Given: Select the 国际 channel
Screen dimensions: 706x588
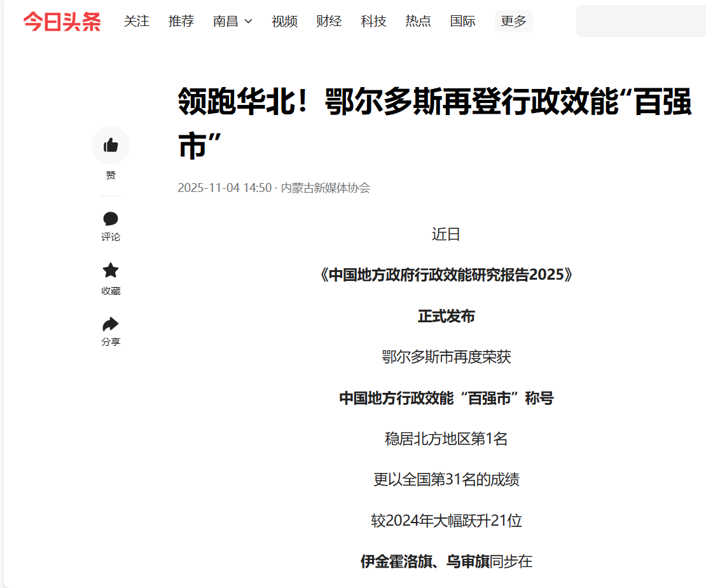Looking at the screenshot, I should [x=462, y=22].
